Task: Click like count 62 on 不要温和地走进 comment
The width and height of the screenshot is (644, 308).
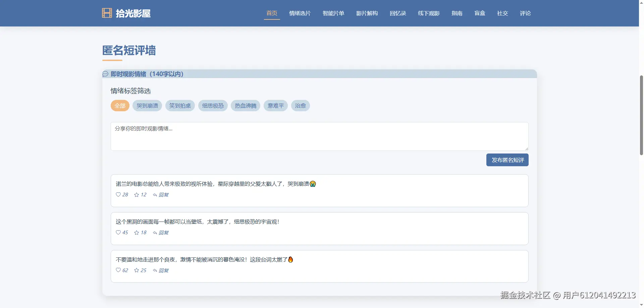Action: click(x=125, y=270)
